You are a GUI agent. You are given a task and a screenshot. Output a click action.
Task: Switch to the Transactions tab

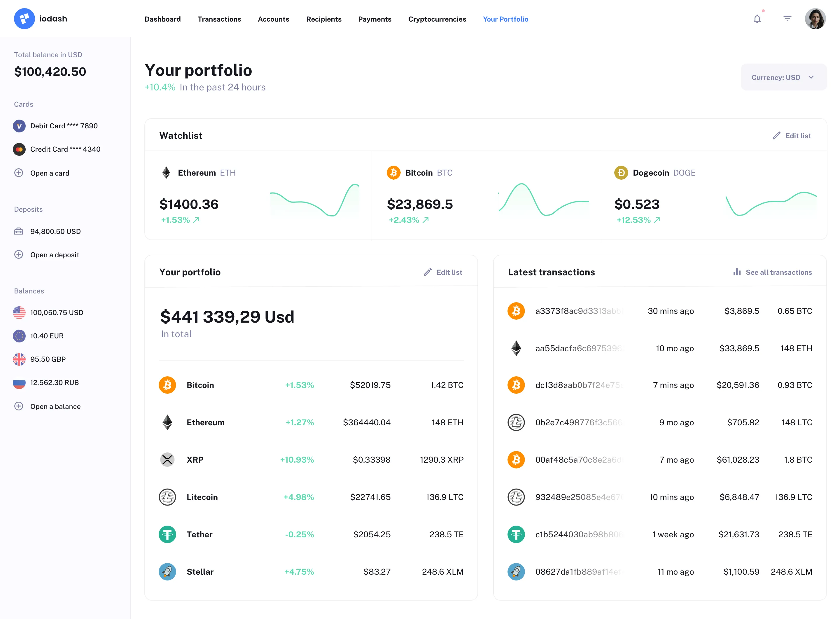[219, 19]
